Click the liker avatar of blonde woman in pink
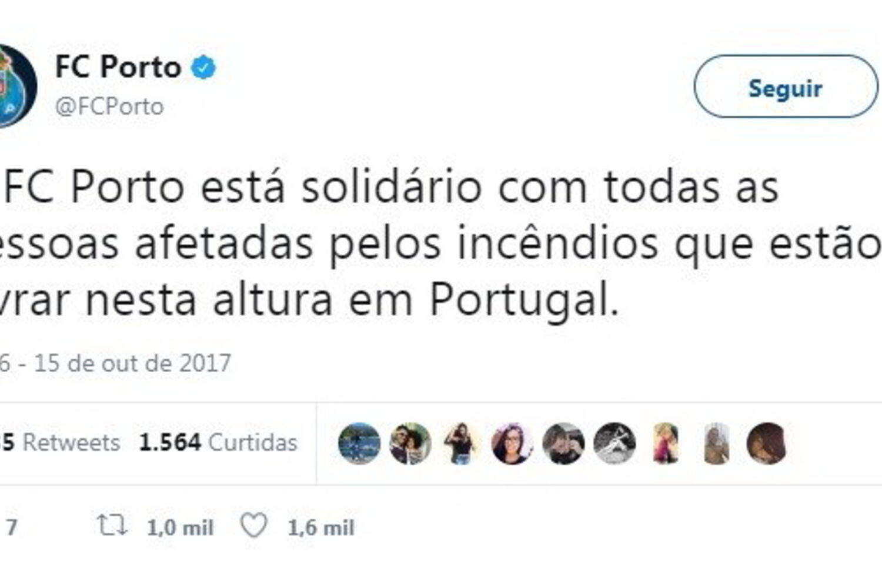 [665, 443]
